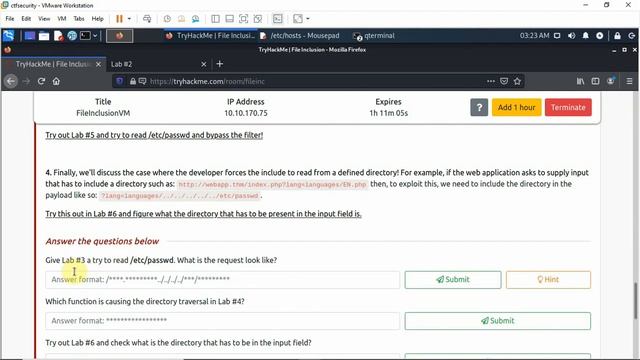Click the tracking protection shield icon
This screenshot has height=360, width=640.
click(x=120, y=81)
